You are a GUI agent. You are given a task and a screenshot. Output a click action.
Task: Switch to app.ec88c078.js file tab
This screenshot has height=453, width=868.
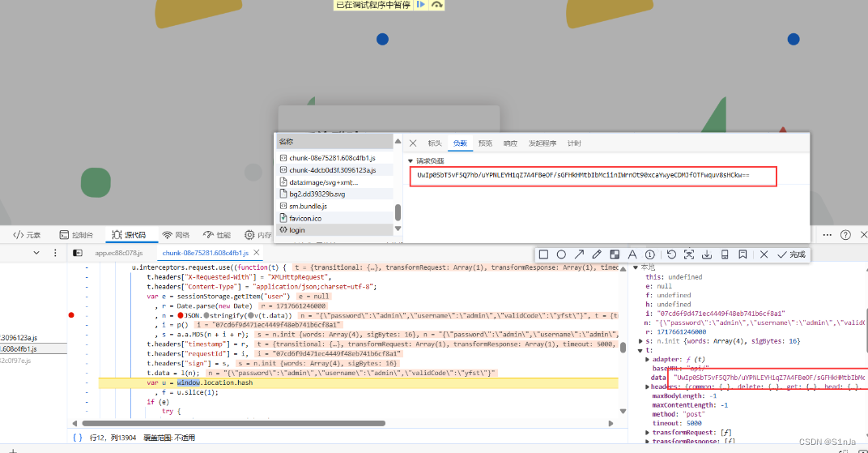[x=118, y=253]
